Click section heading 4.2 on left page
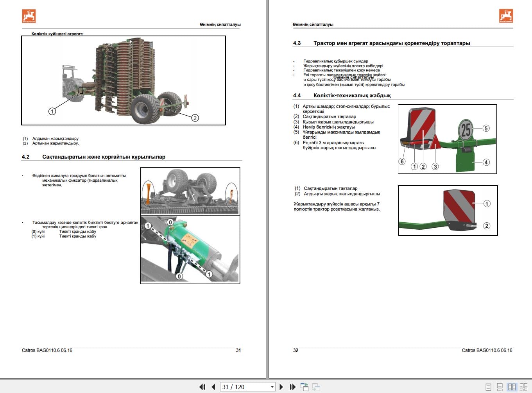 coord(93,157)
